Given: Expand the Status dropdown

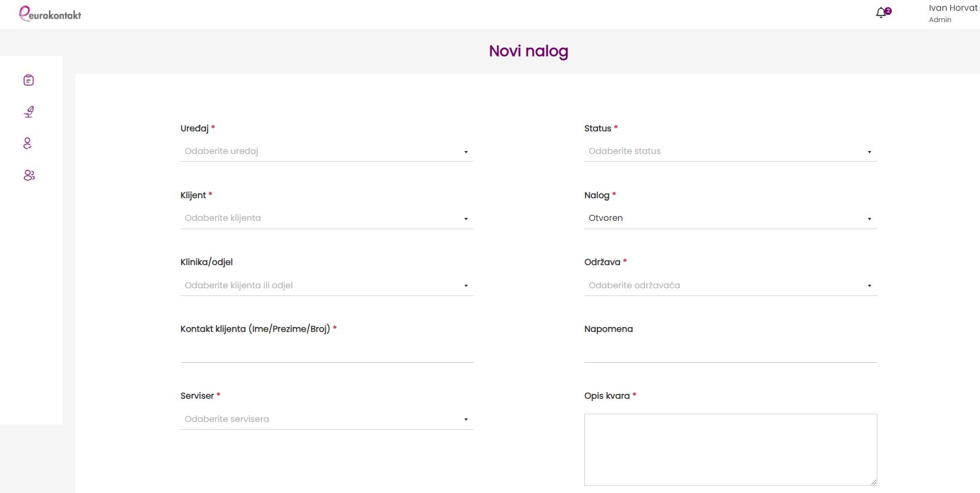Looking at the screenshot, I should (731, 152).
